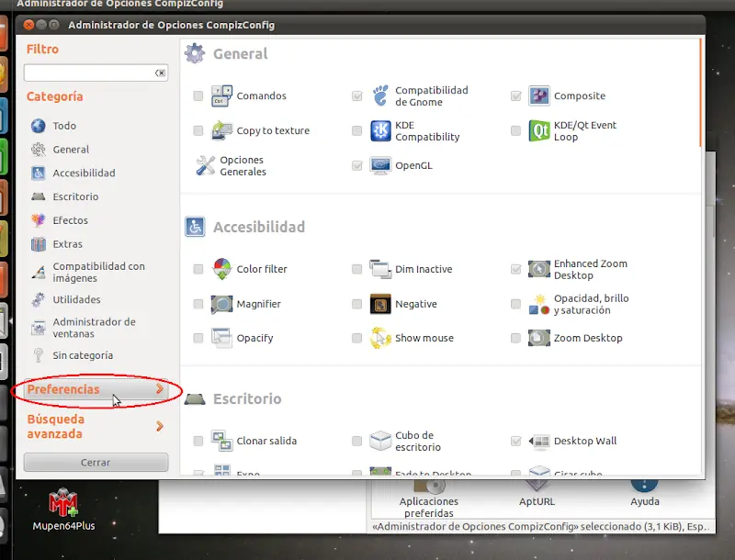Clear the Filtro search field
735x560 pixels.
pyautogui.click(x=160, y=73)
